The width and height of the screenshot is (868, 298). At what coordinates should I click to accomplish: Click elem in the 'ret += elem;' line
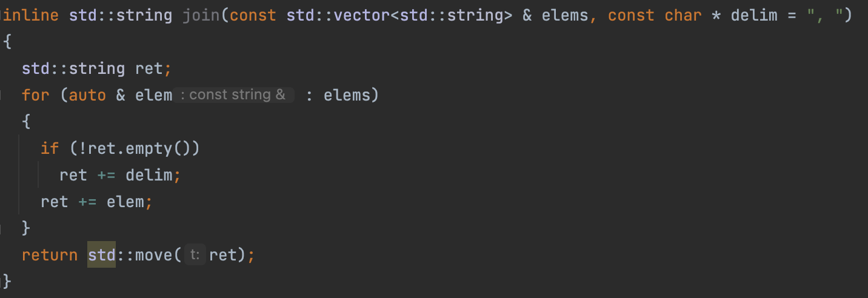pyautogui.click(x=125, y=202)
